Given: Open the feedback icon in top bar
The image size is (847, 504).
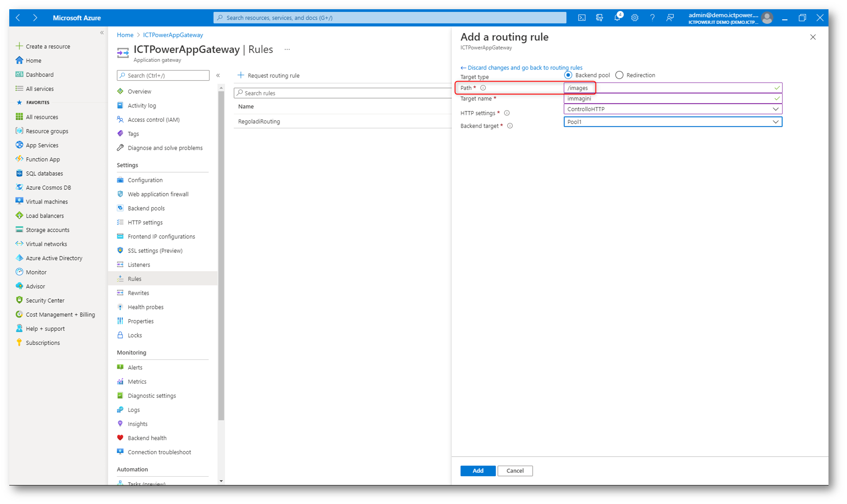Looking at the screenshot, I should coord(670,18).
